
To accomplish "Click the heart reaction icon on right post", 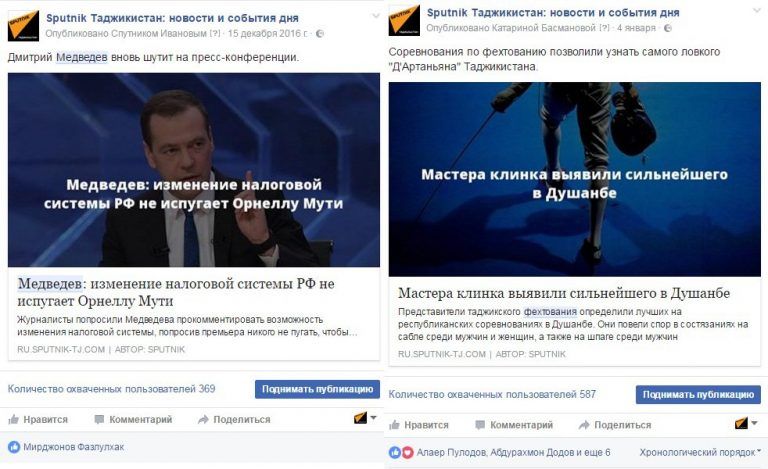I will point(408,452).
